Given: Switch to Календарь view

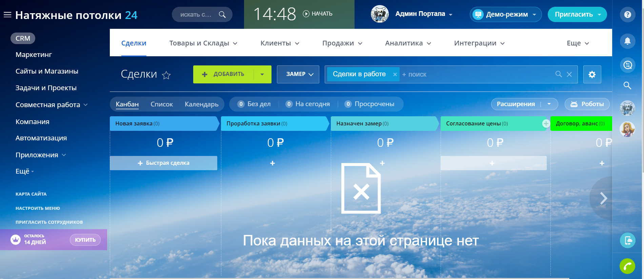Looking at the screenshot, I should (202, 104).
